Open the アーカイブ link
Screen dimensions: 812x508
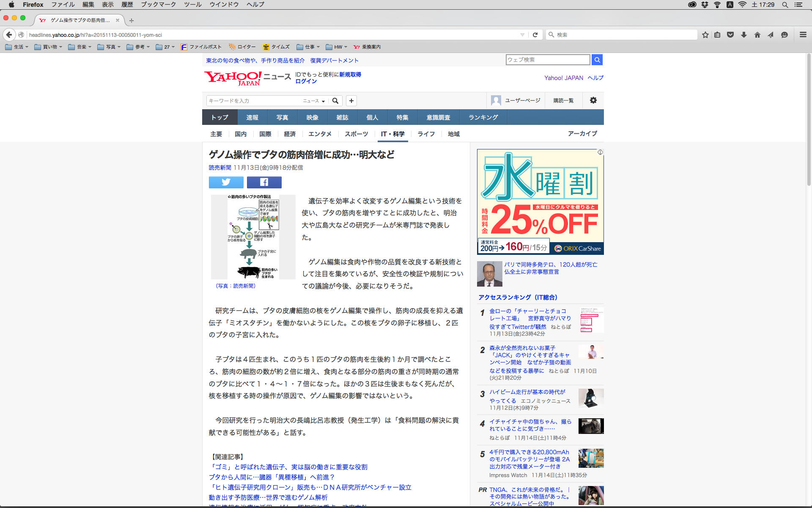582,133
